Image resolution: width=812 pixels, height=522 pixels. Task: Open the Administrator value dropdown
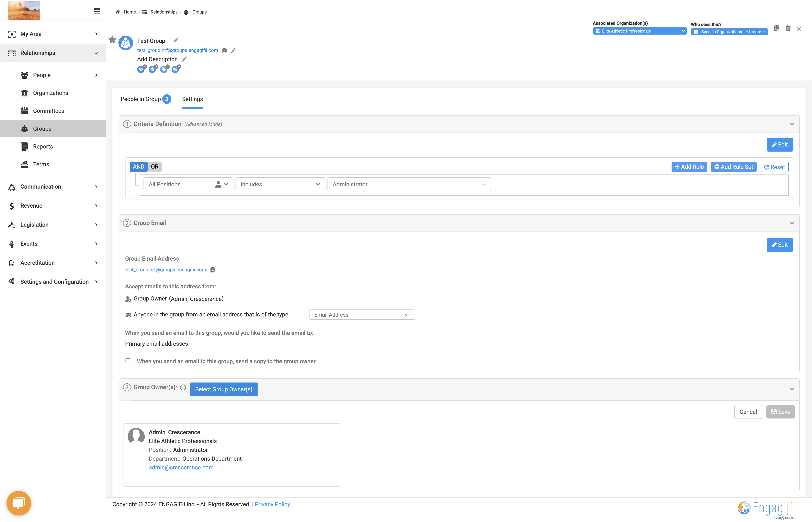pyautogui.click(x=409, y=184)
